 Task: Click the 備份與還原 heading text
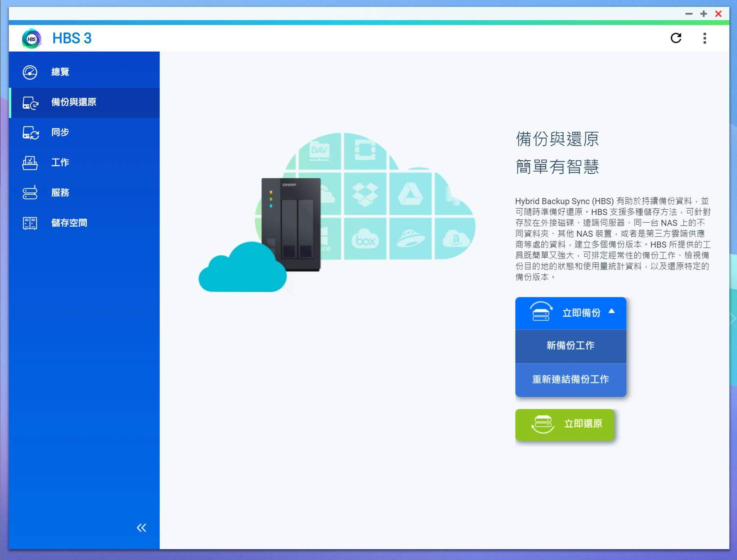tap(557, 139)
